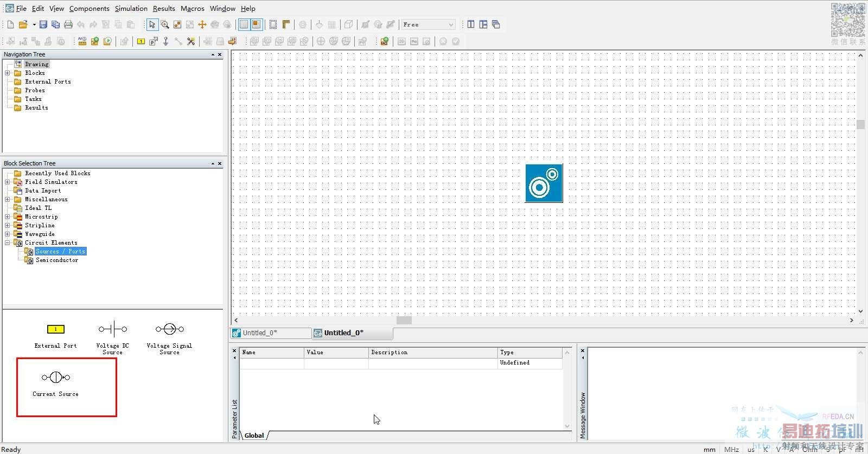Select the Current Source block
868x454 pixels.
click(55, 384)
